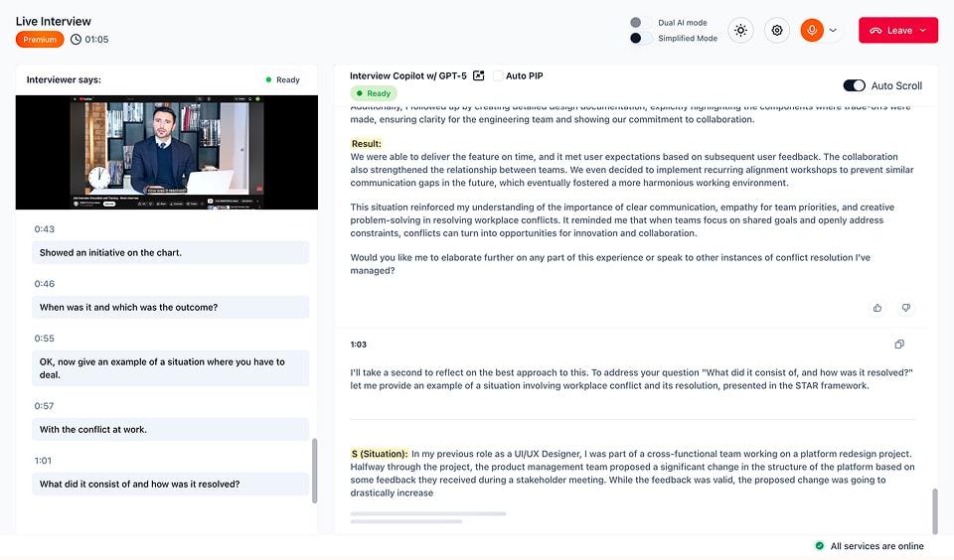Click the Premium badge
This screenshot has height=560, width=954.
(40, 40)
